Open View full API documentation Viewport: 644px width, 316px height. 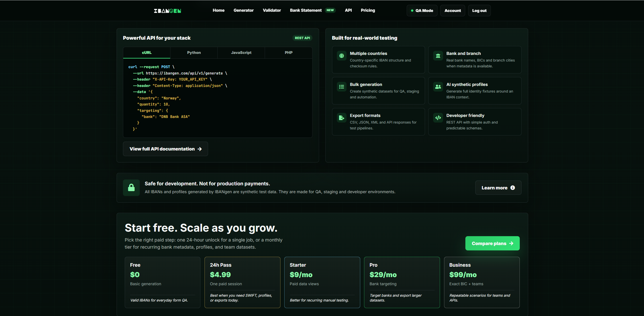pos(165,149)
